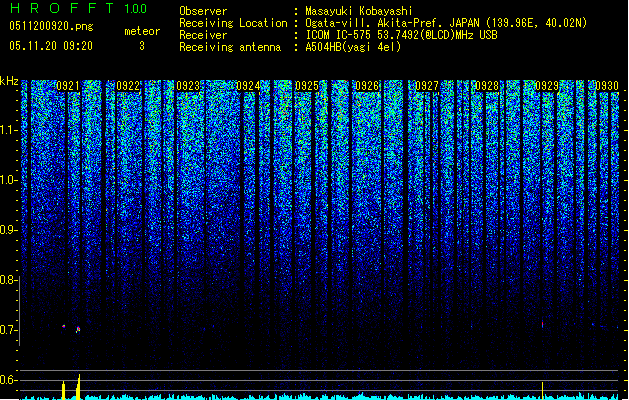Click the 1.1 kHz axis label
The image size is (629, 400).
[8, 130]
